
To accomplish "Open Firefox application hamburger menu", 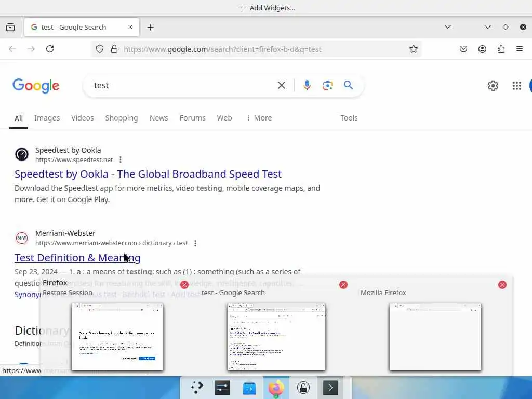I will pos(520,49).
